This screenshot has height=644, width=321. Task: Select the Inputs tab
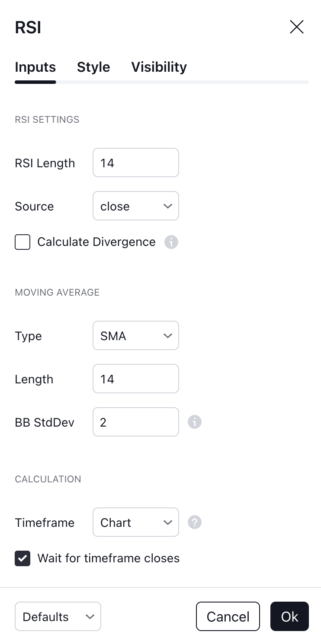[x=35, y=67]
